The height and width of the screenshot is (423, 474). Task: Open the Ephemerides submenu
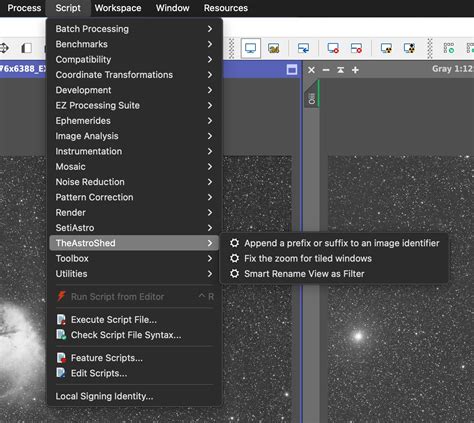[x=134, y=121]
